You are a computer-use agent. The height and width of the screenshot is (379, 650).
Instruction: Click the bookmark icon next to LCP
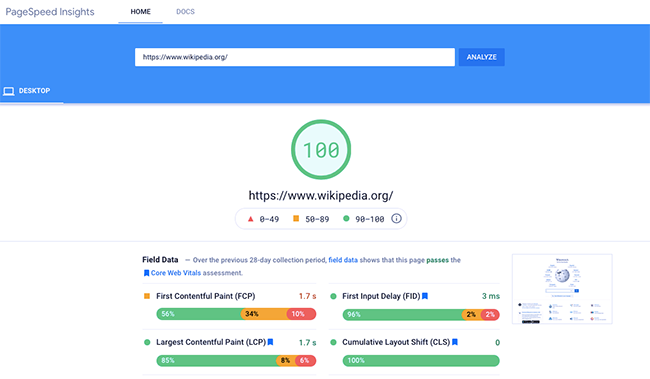[270, 342]
